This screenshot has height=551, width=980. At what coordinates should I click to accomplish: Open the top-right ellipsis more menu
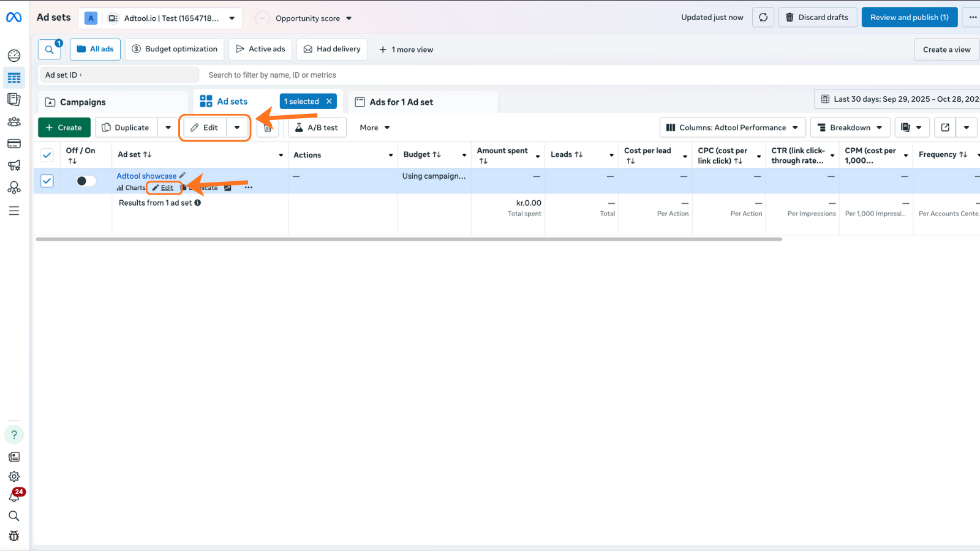(972, 17)
